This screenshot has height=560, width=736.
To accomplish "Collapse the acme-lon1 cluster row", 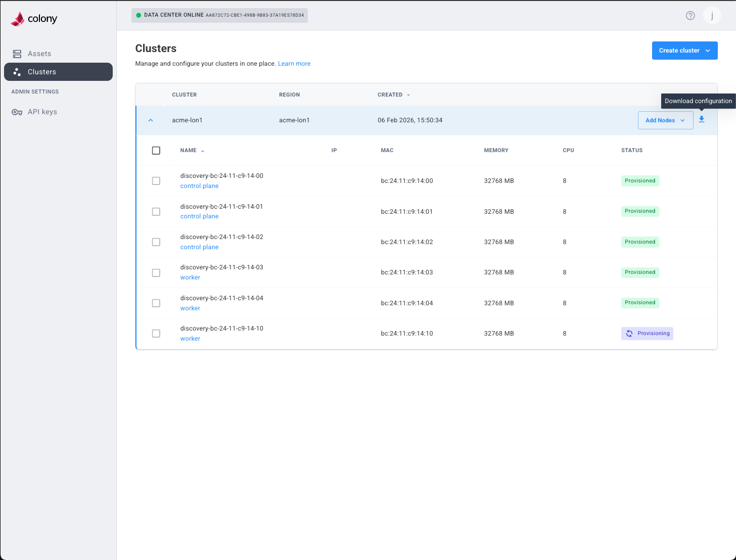I will [x=150, y=120].
